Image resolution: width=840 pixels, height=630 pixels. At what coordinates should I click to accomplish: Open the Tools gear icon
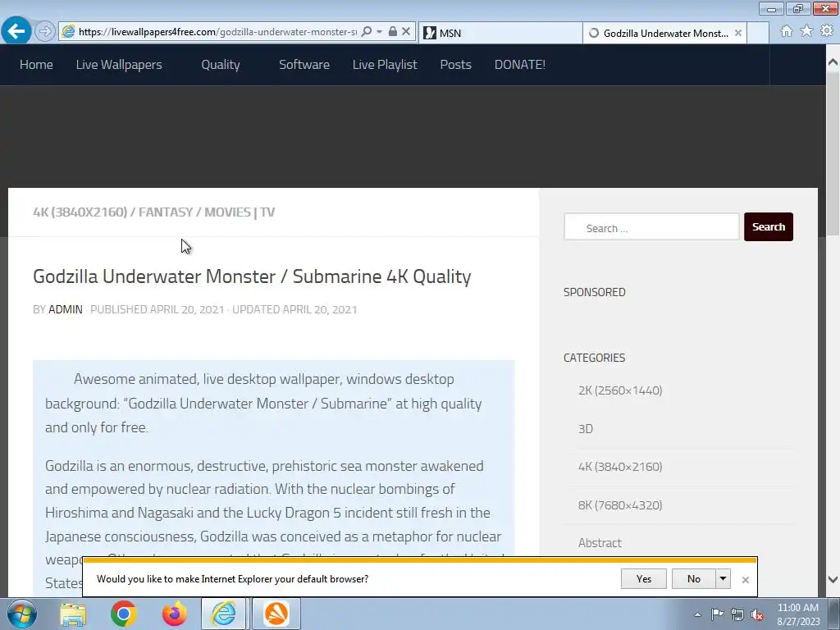click(827, 31)
